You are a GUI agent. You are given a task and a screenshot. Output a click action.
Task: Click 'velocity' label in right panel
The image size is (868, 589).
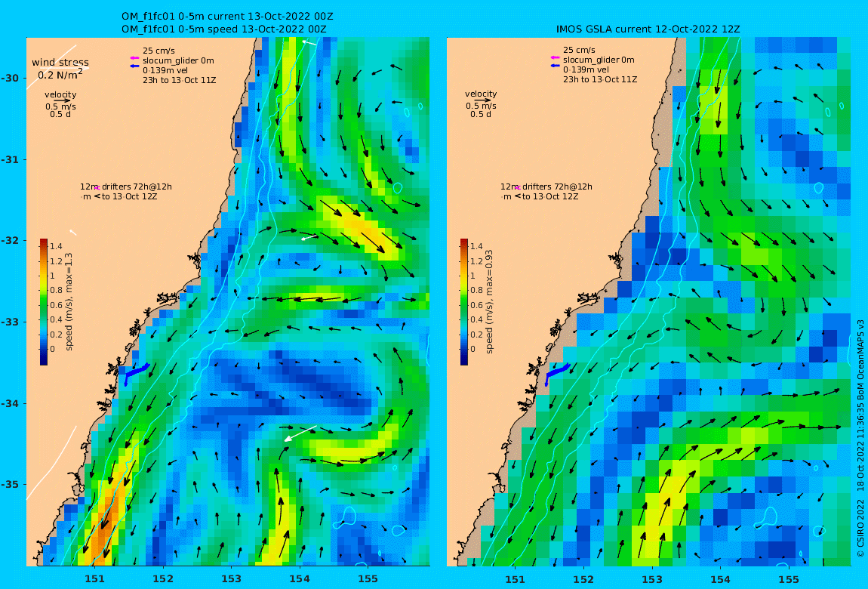tap(481, 94)
